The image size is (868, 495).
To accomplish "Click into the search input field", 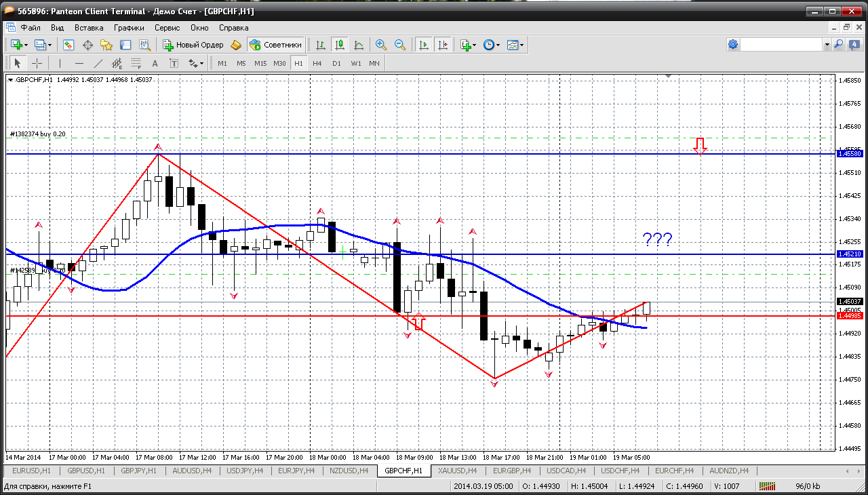I will pyautogui.click(x=781, y=45).
